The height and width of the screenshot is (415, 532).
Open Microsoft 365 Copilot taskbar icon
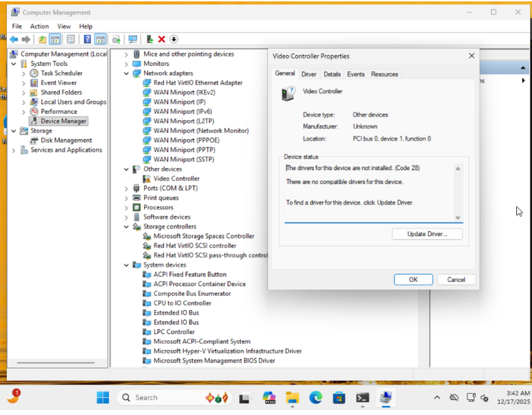coord(269,398)
